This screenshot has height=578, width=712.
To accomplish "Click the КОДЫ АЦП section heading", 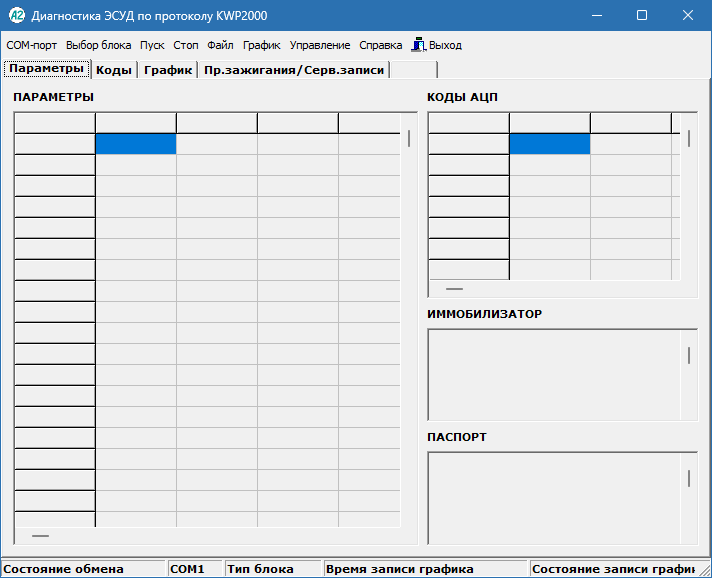I will click(x=462, y=97).
